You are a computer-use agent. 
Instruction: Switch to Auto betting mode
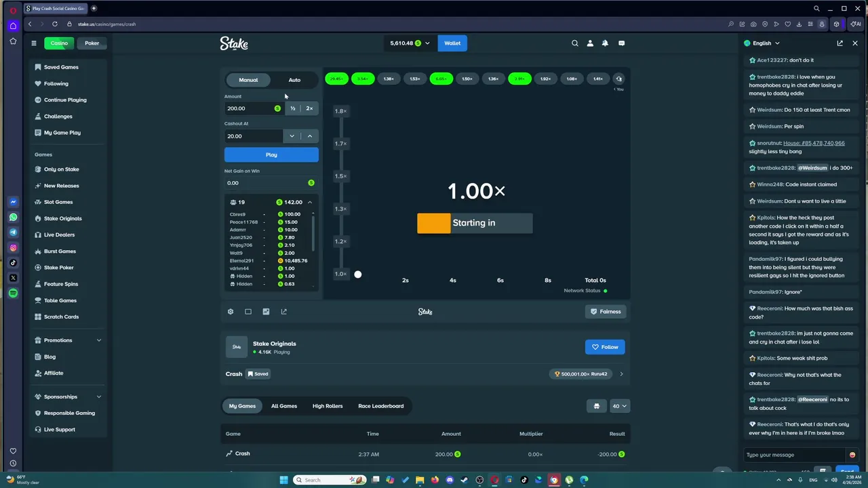(x=294, y=80)
